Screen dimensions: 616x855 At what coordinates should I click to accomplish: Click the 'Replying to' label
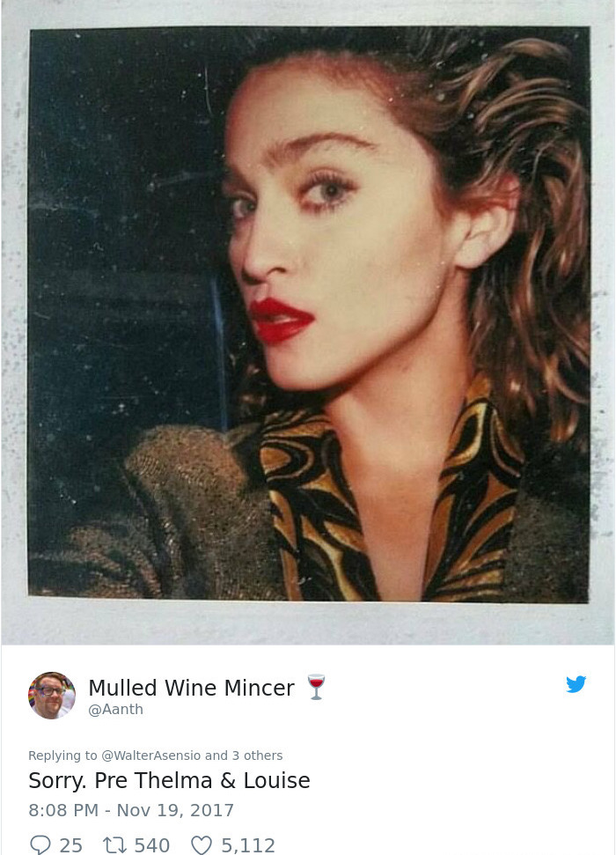[62, 755]
